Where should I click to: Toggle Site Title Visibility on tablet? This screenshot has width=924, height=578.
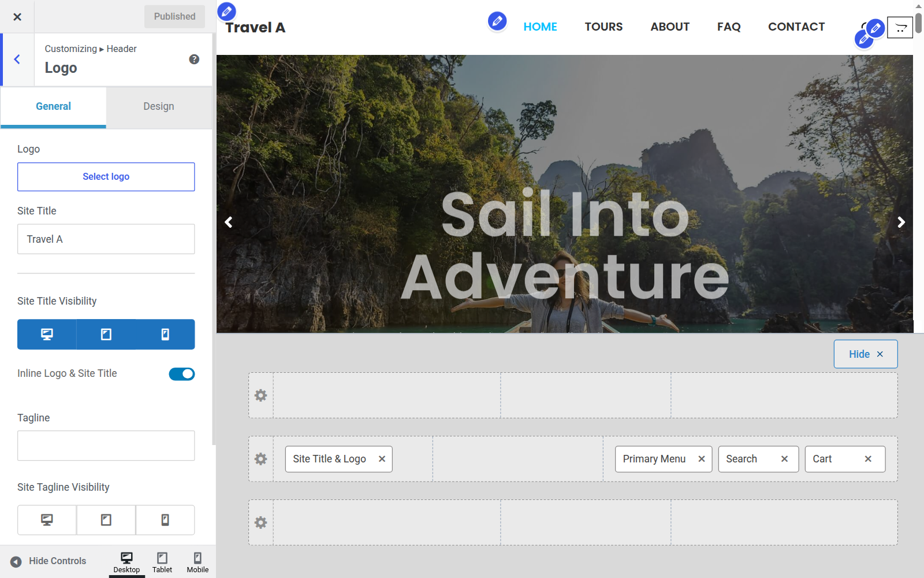(106, 334)
